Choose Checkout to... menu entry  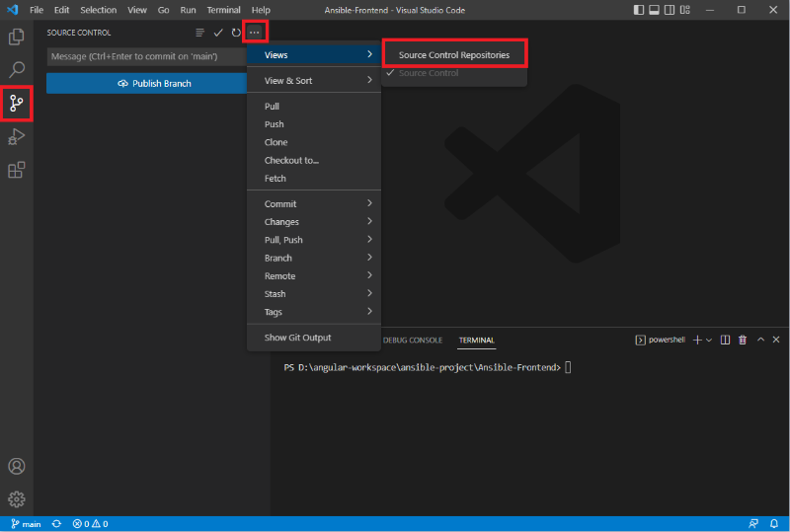[x=314, y=160]
